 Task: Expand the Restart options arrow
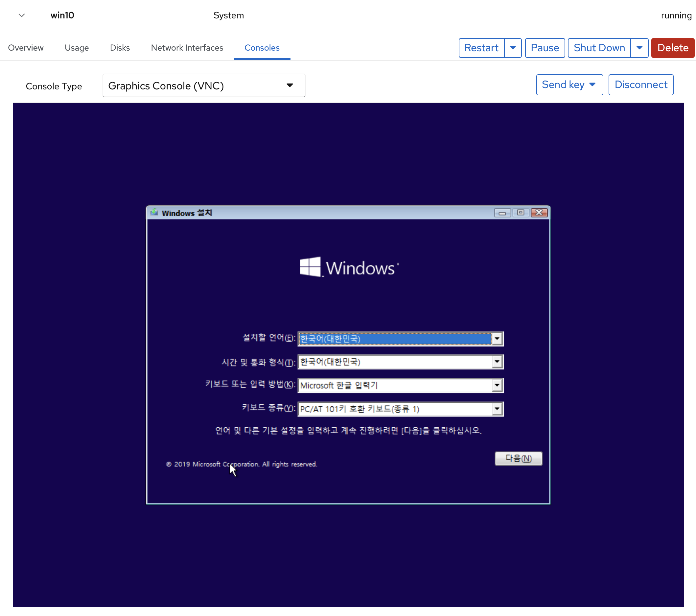(513, 48)
